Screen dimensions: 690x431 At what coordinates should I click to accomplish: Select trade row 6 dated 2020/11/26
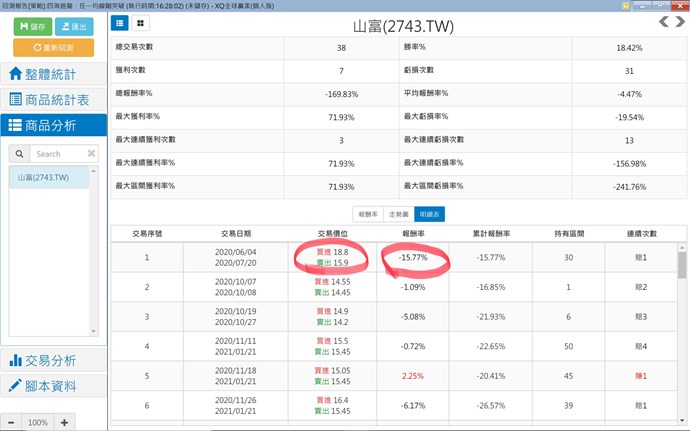[x=394, y=405]
